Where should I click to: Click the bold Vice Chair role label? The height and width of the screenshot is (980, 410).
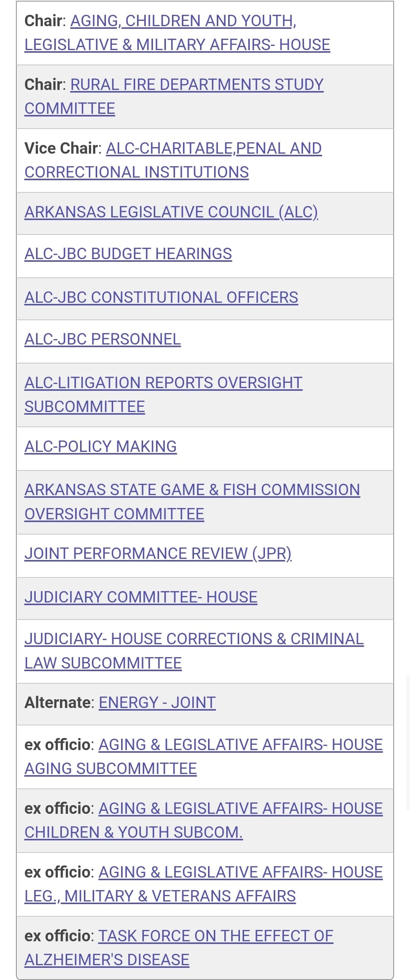point(61,148)
